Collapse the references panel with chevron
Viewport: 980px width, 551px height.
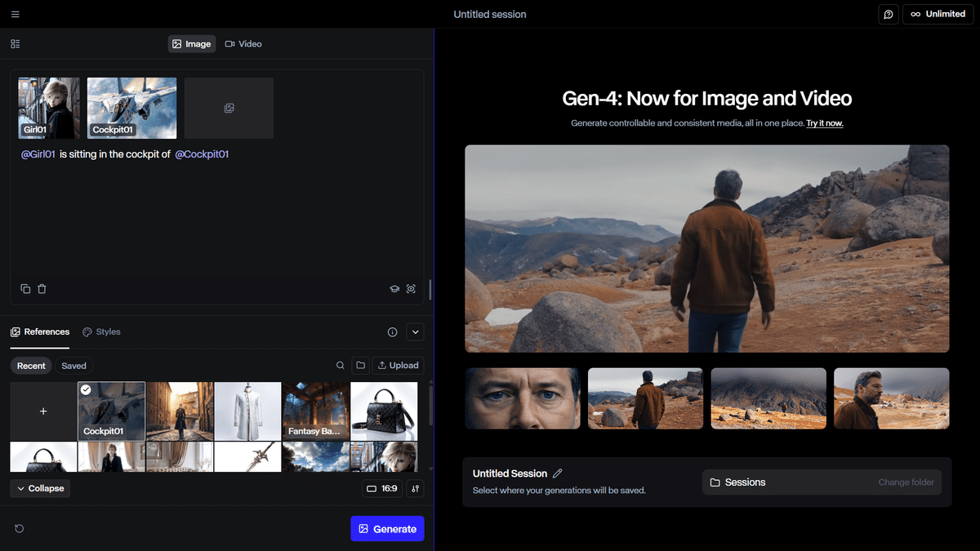[x=415, y=332]
